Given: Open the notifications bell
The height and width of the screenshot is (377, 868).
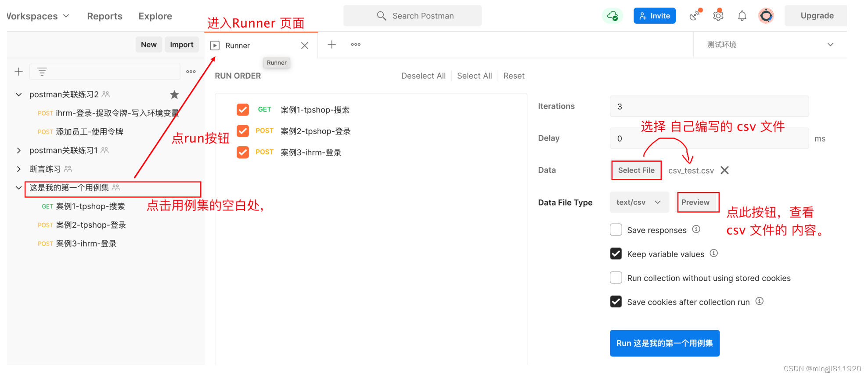Looking at the screenshot, I should click(742, 16).
